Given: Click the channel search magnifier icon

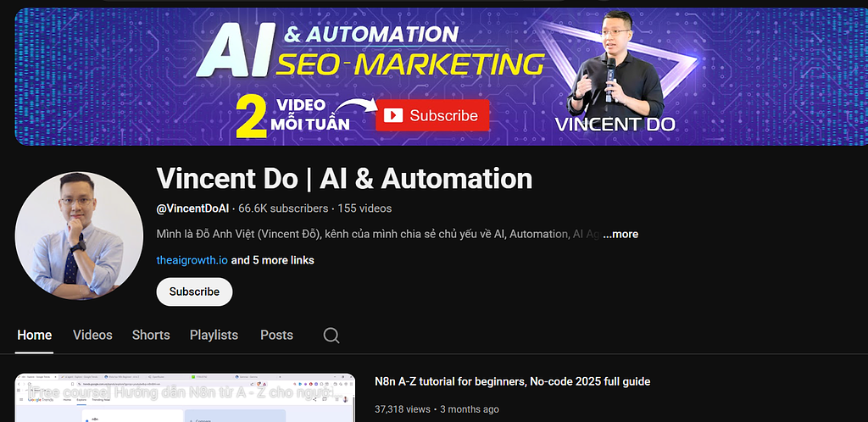Looking at the screenshot, I should 331,336.
